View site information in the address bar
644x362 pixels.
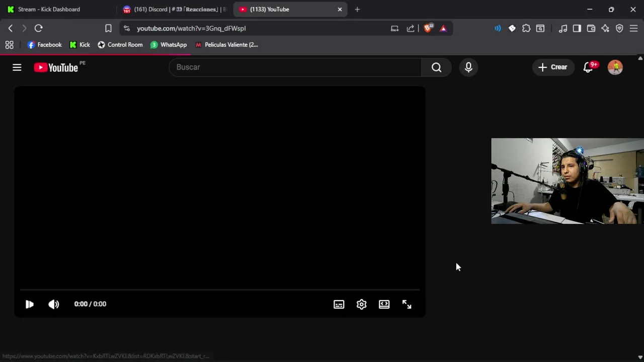126,28
